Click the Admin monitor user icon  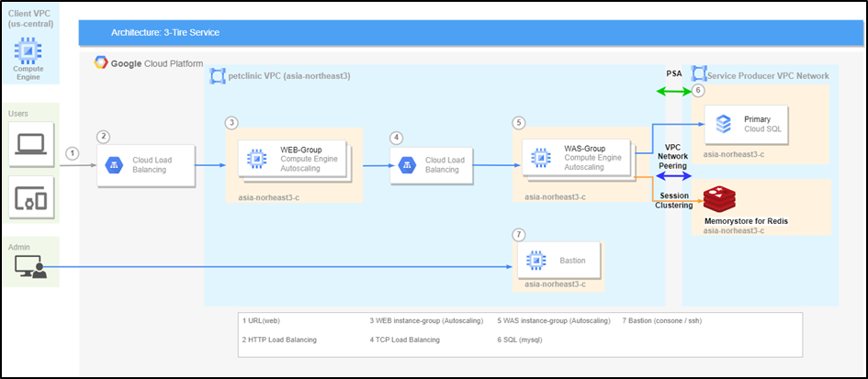[x=30, y=267]
